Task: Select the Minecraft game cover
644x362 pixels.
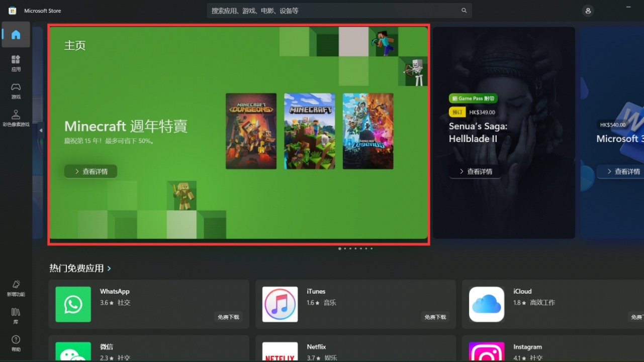Action: pos(310,131)
